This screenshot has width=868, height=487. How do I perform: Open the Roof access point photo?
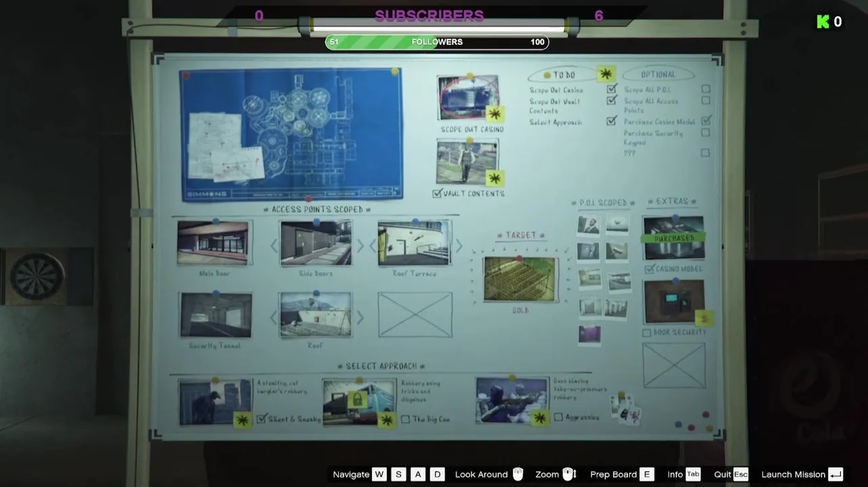coord(316,315)
